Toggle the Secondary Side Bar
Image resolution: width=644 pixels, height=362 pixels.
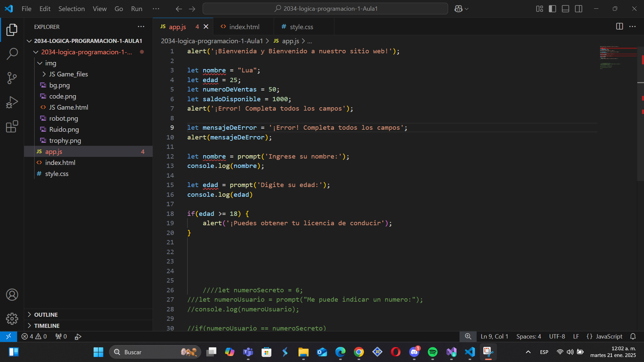(579, 9)
